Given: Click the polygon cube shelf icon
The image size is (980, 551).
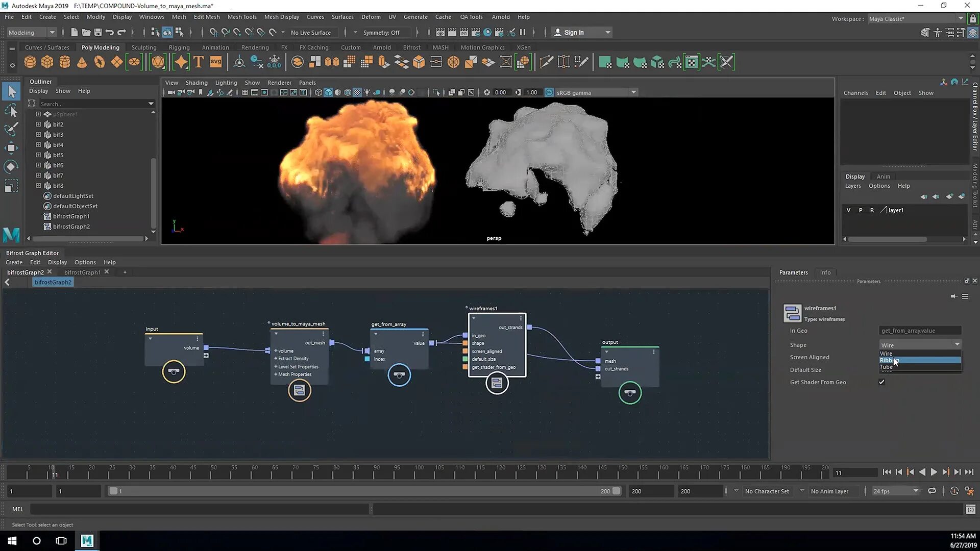Looking at the screenshot, I should click(x=47, y=62).
